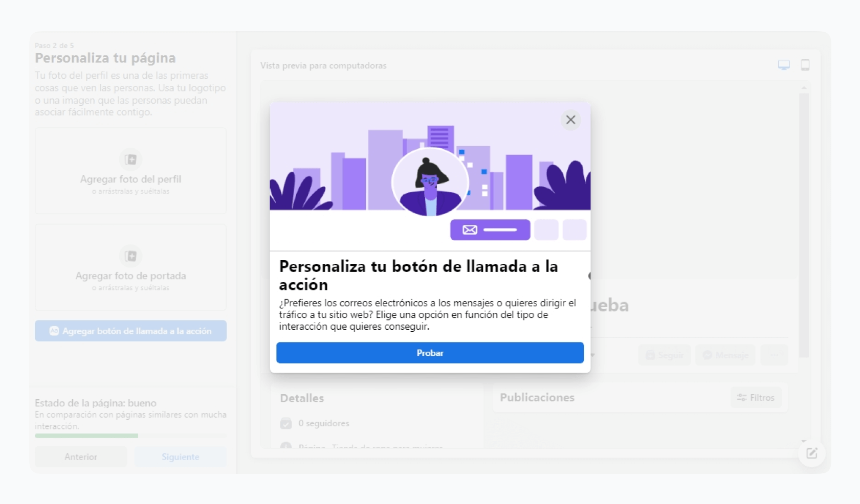
Task: Click the followers checkmark icon in Detalles
Action: 286,423
